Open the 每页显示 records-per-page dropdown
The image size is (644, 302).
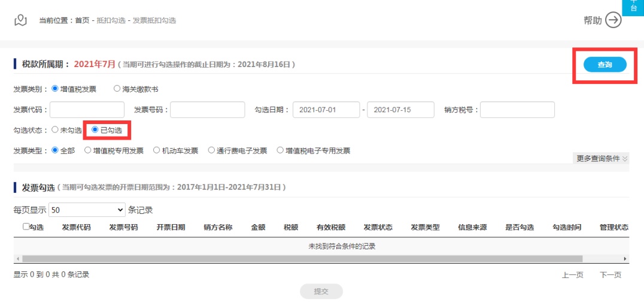[x=86, y=210]
